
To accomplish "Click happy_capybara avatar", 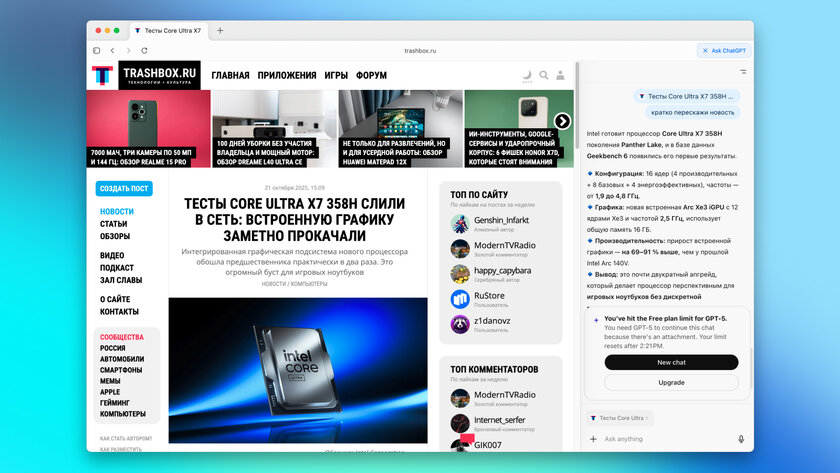I will click(460, 274).
